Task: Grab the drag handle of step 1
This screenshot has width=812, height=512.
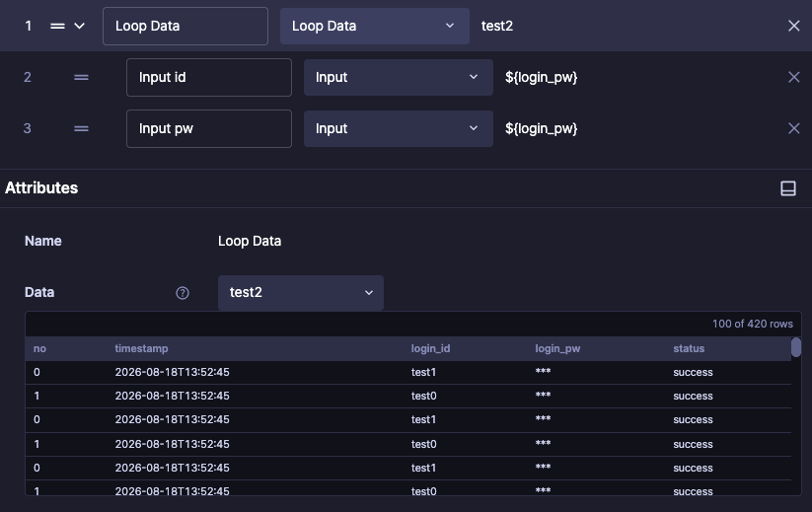Action: [x=57, y=26]
